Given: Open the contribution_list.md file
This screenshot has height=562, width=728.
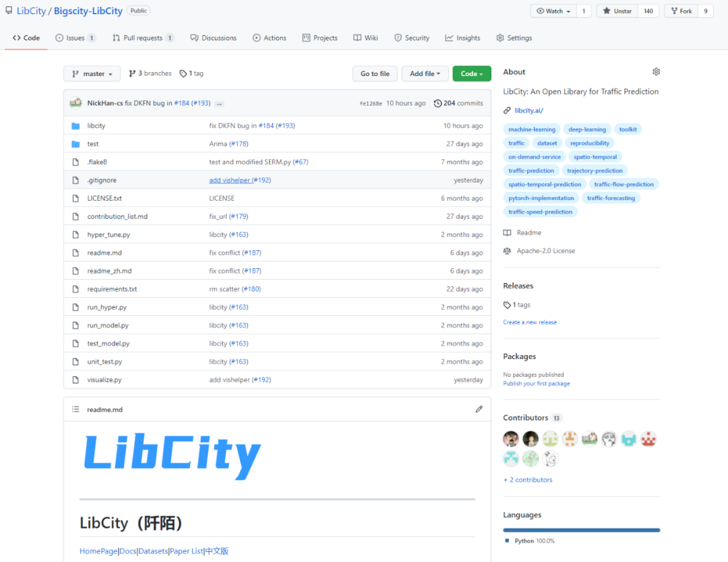Looking at the screenshot, I should pos(117,217).
